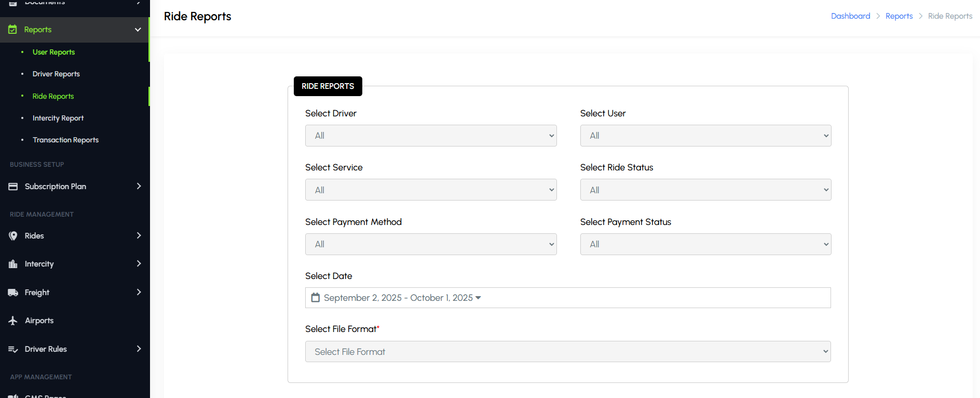This screenshot has width=980, height=398.
Task: Click the Subscription Plan card icon
Action: [13, 187]
